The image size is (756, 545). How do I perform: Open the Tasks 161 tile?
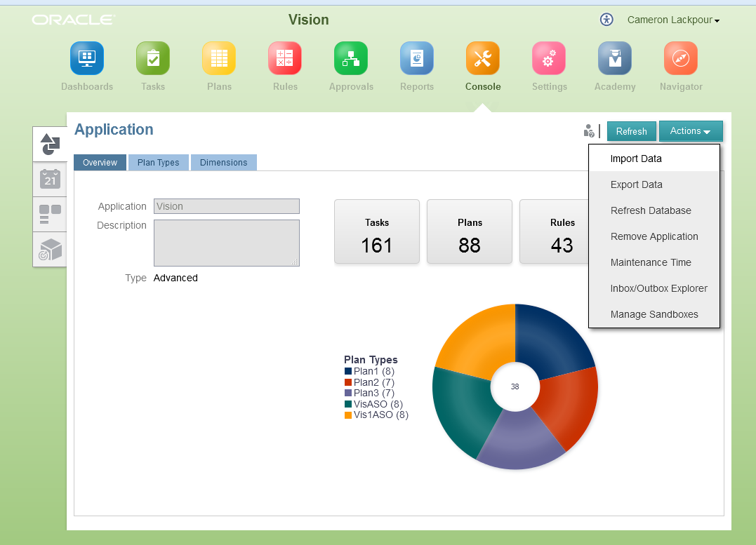[x=376, y=231]
